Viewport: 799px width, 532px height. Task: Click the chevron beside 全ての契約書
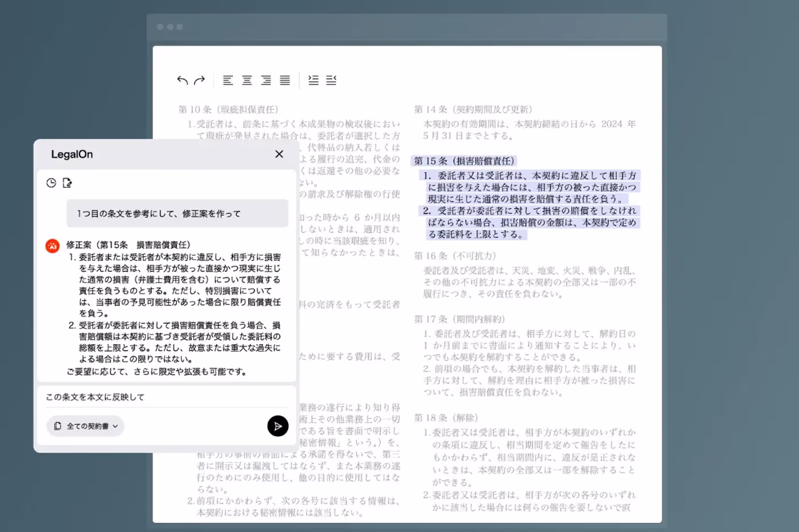pyautogui.click(x=115, y=426)
